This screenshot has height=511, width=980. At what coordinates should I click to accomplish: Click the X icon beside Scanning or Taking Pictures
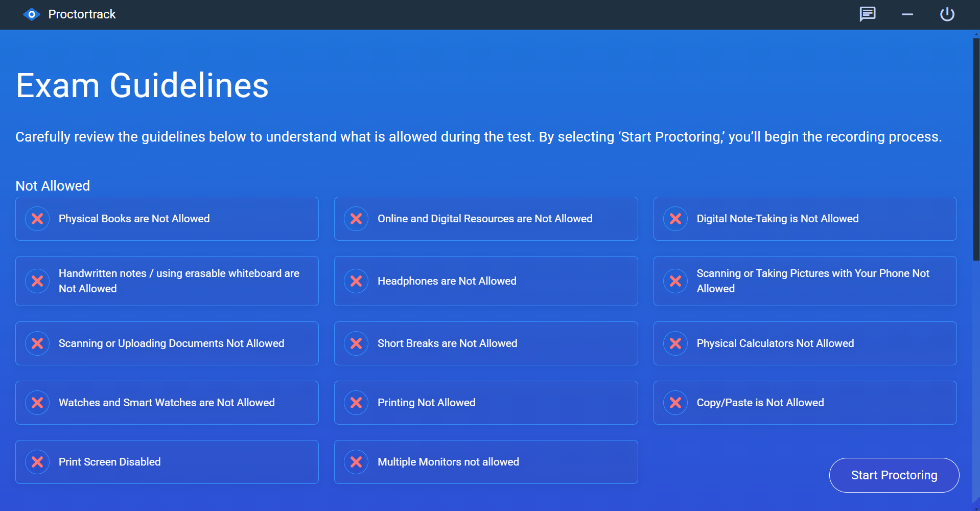click(x=675, y=281)
